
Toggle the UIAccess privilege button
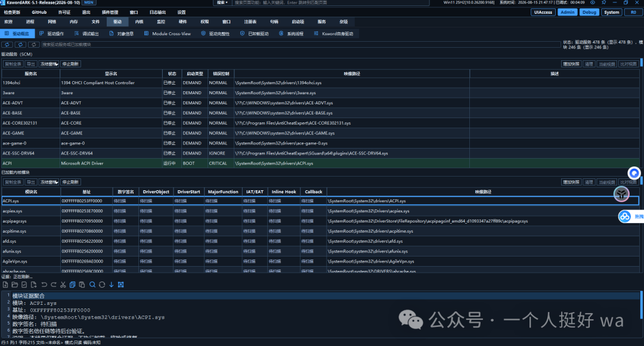pos(543,13)
